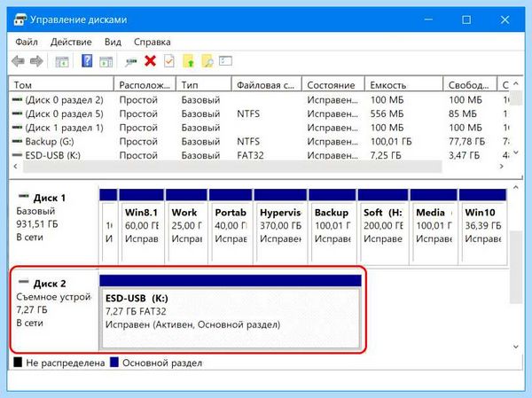Select the Backup (G:) volume row
The width and height of the screenshot is (532, 398).
coord(260,142)
